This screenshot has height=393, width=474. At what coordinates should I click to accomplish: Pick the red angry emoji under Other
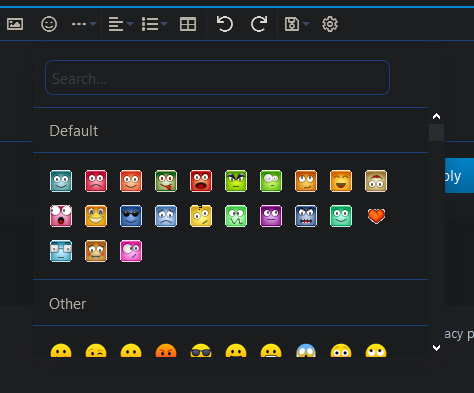pyautogui.click(x=166, y=350)
